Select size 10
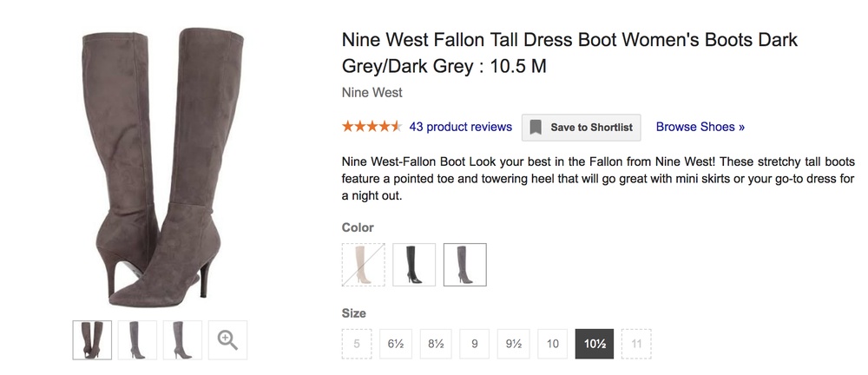The width and height of the screenshot is (868, 375). (x=552, y=344)
